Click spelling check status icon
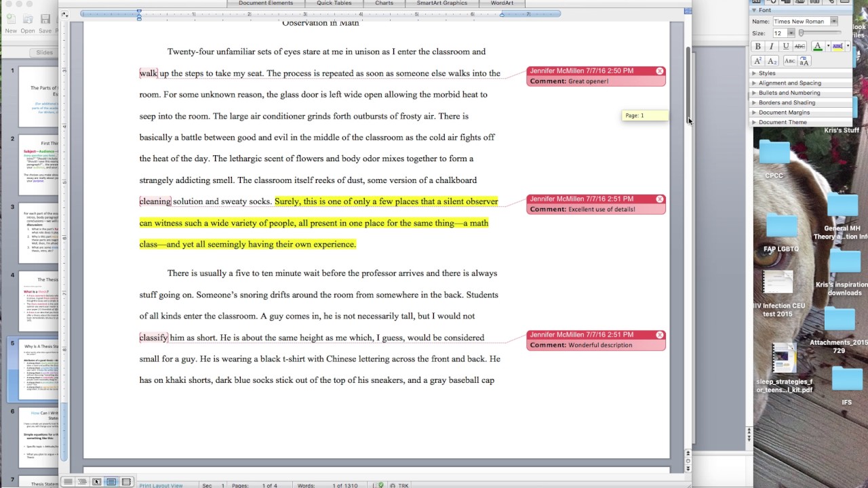The width and height of the screenshot is (868, 488). tap(380, 485)
